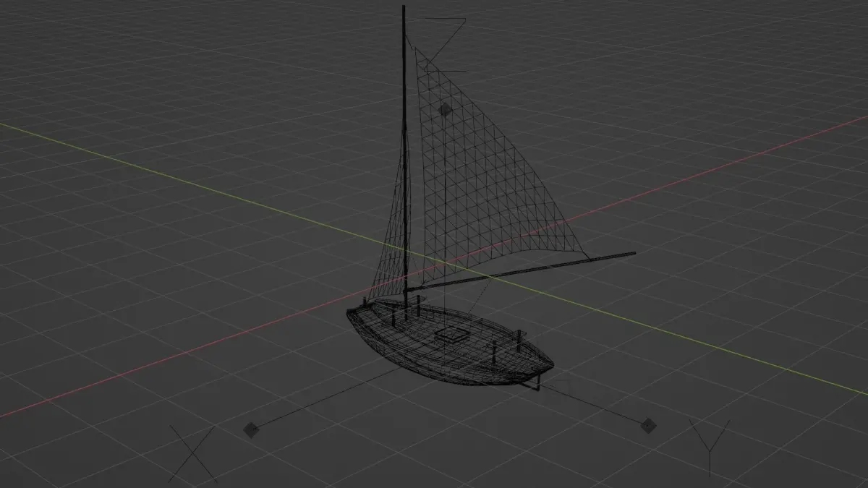
Task: Select the diamond handle beside the X marker
Action: coord(250,430)
